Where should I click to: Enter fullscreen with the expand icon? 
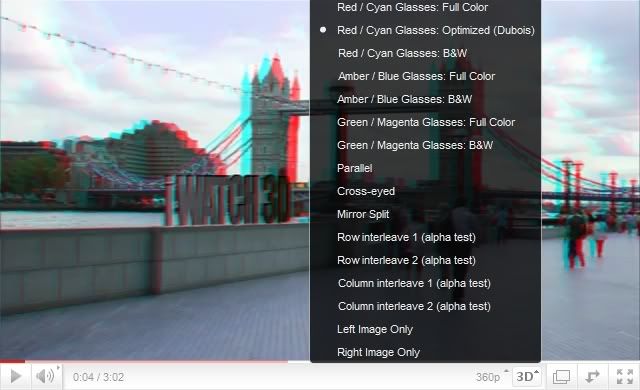pyautogui.click(x=624, y=376)
